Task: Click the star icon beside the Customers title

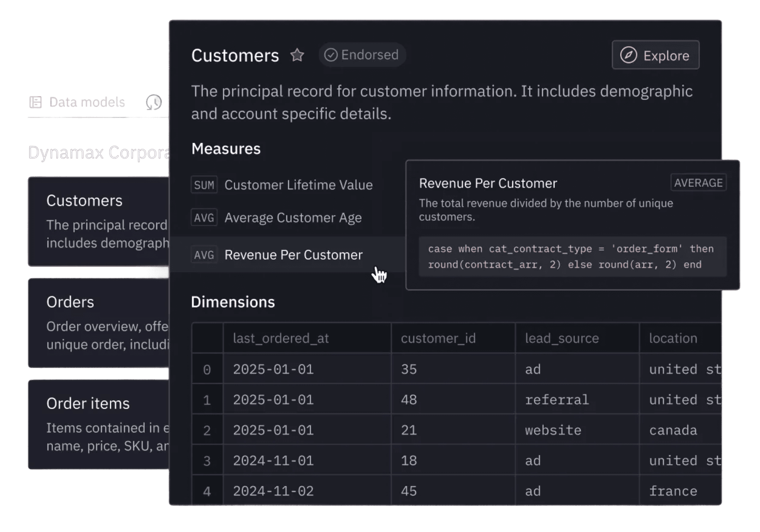Action: 297,55
